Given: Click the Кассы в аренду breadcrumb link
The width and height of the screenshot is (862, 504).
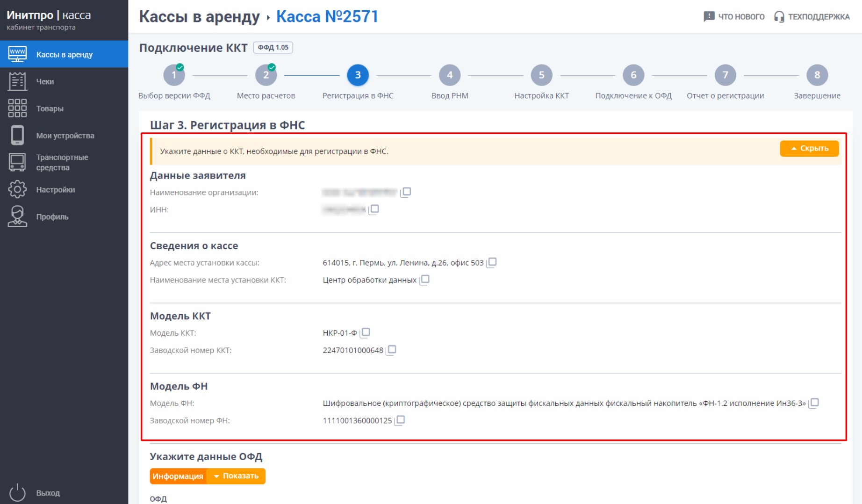Looking at the screenshot, I should point(199,17).
